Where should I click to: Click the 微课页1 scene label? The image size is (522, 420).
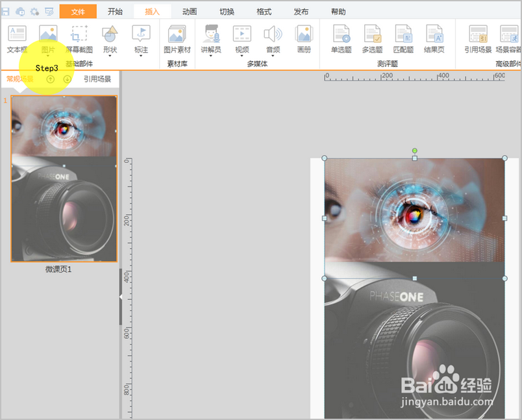(x=58, y=269)
